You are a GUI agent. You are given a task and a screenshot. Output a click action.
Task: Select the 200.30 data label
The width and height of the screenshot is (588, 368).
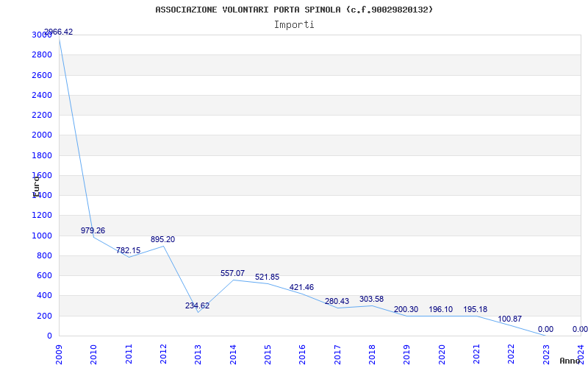pyautogui.click(x=406, y=310)
